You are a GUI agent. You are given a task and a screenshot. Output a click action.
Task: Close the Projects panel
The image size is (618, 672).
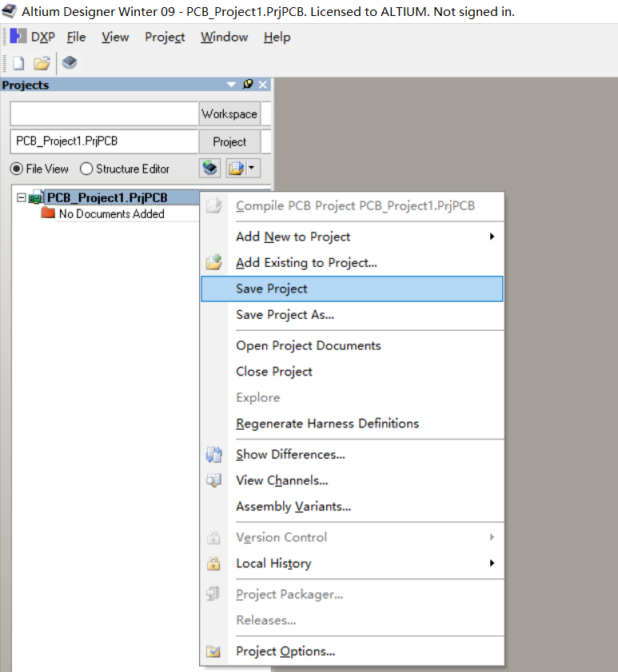263,85
